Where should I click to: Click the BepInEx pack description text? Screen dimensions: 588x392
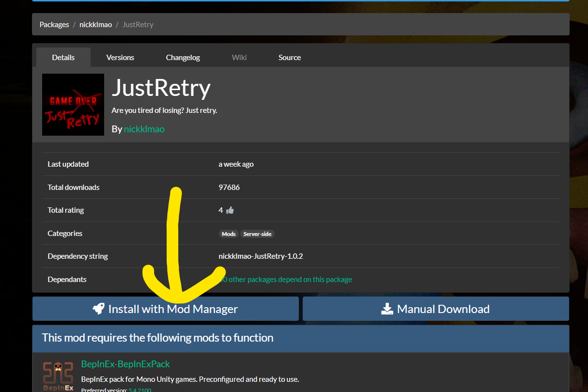pos(190,379)
